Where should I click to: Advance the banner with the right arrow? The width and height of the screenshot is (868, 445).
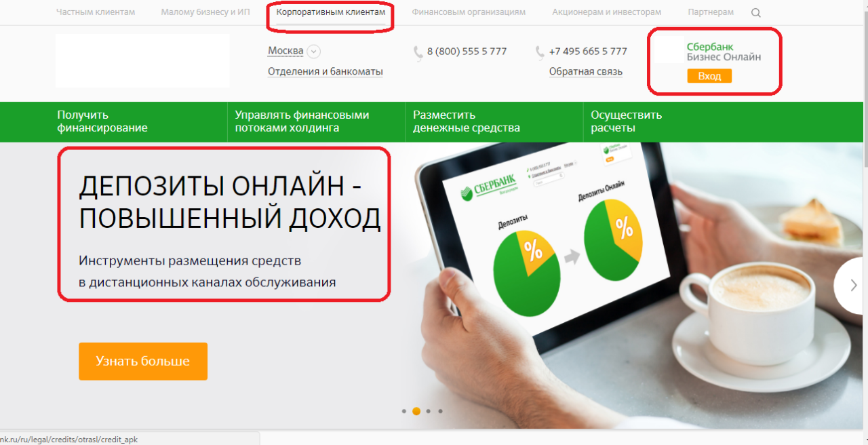pos(854,285)
